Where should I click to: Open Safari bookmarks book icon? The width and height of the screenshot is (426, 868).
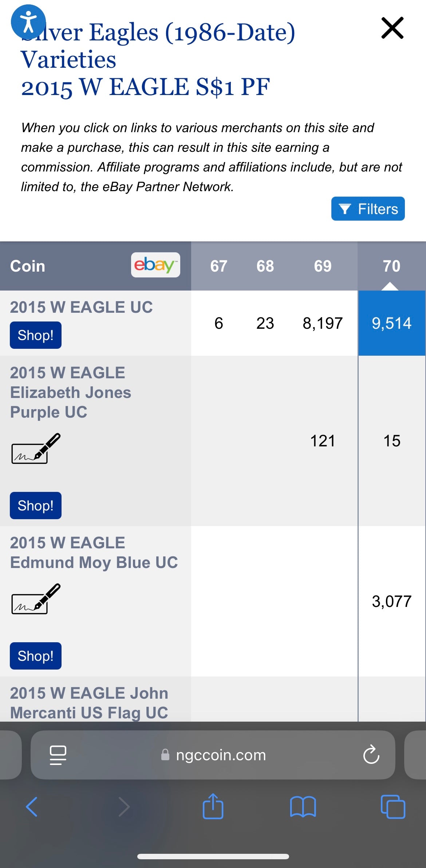303,807
